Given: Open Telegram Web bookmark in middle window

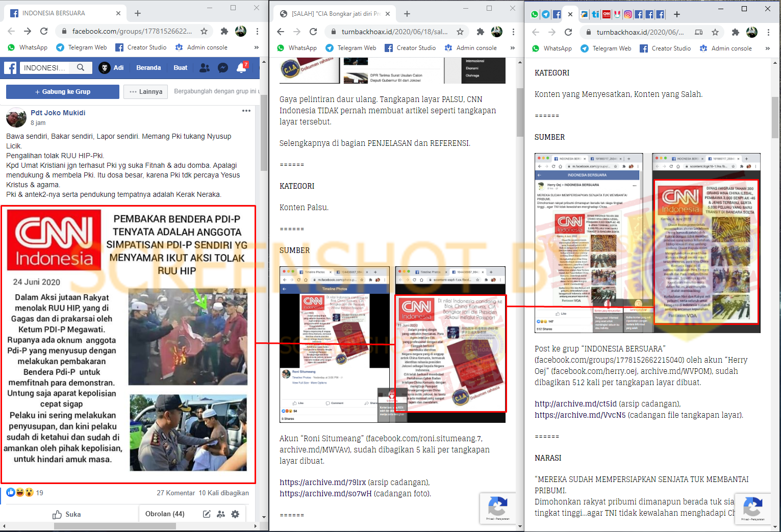Looking at the screenshot, I should [x=351, y=48].
